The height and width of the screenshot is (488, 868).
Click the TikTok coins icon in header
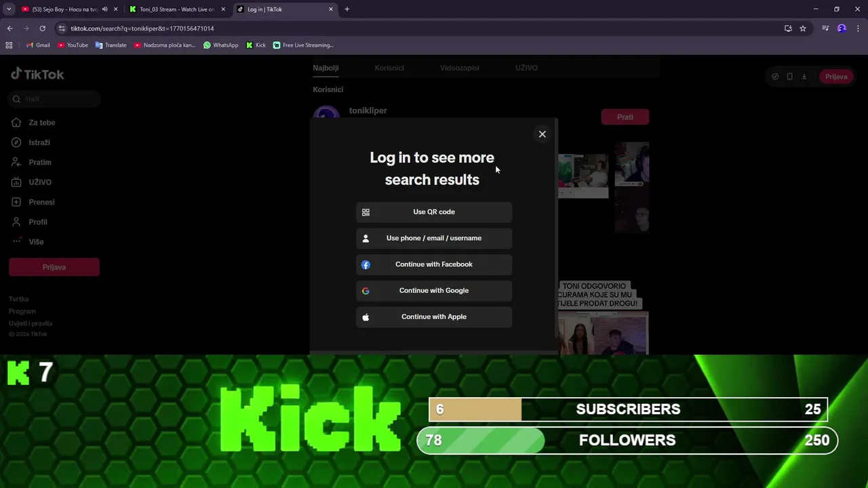tap(775, 77)
